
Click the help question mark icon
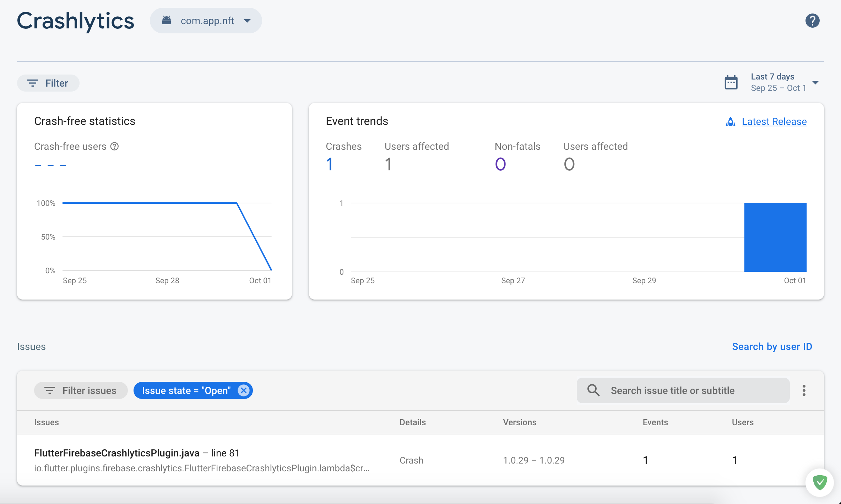point(812,21)
